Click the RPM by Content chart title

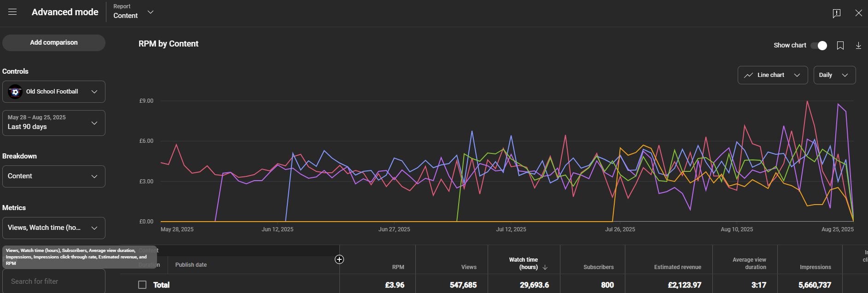[x=169, y=44]
